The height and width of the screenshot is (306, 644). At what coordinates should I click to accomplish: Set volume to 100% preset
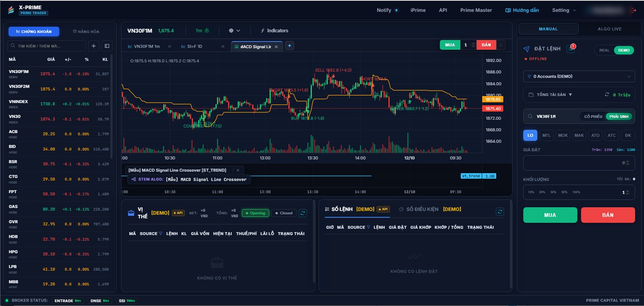[576, 192]
